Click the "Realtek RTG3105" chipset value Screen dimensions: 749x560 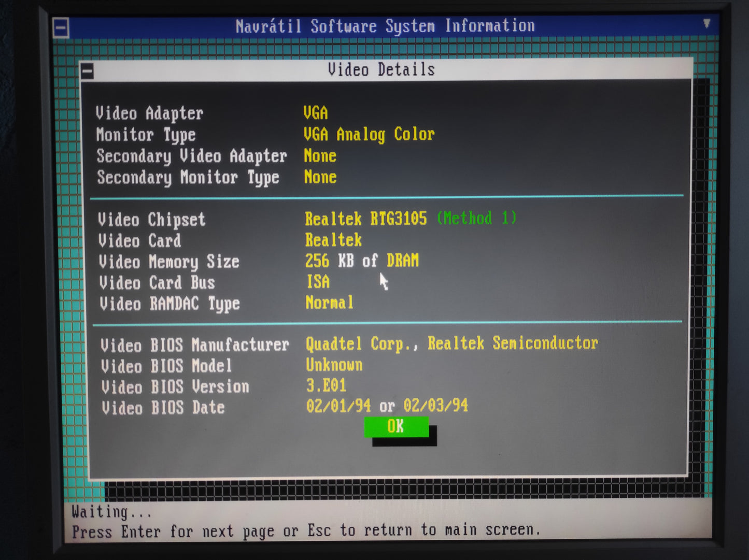click(365, 219)
